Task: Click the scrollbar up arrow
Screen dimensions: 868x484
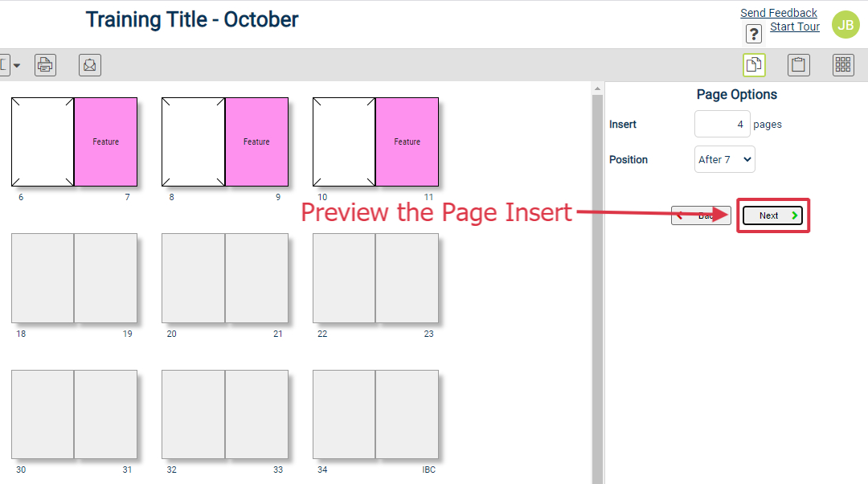Action: 596,88
